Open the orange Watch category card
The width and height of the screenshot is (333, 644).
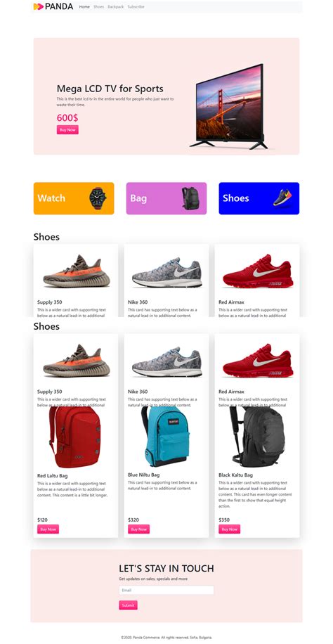pos(74,198)
